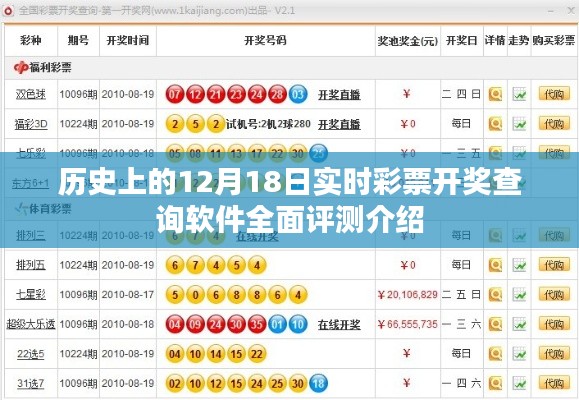Open the 七星彩 lottery link
This screenshot has height=400, width=579.
(31, 294)
